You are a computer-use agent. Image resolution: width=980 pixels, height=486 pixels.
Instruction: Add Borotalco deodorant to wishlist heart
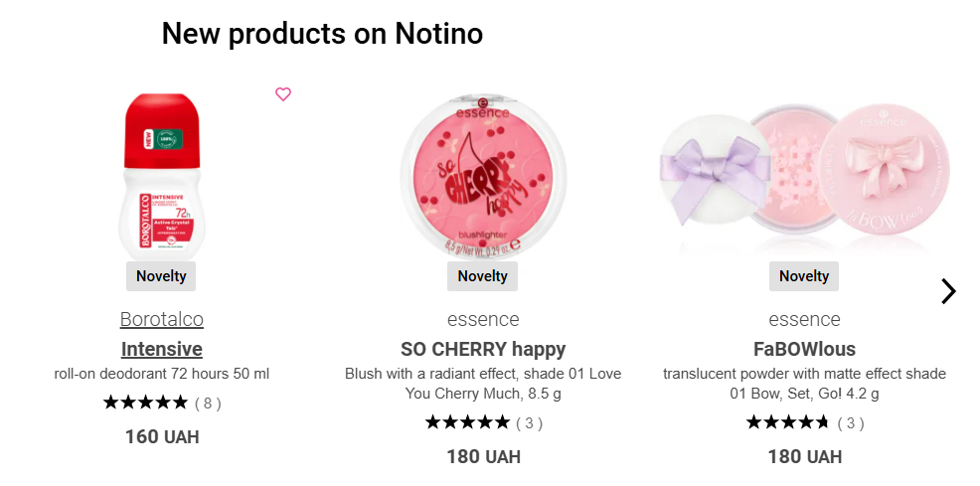coord(283,94)
